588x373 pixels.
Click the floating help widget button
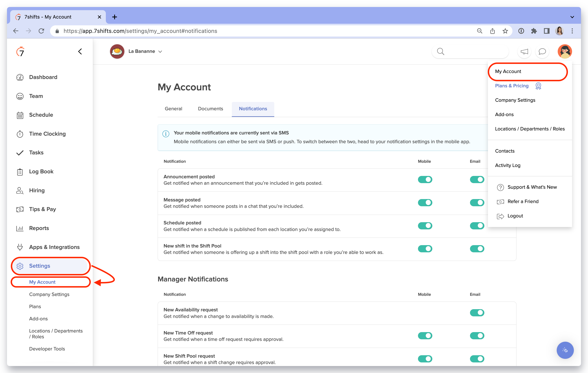pyautogui.click(x=565, y=350)
